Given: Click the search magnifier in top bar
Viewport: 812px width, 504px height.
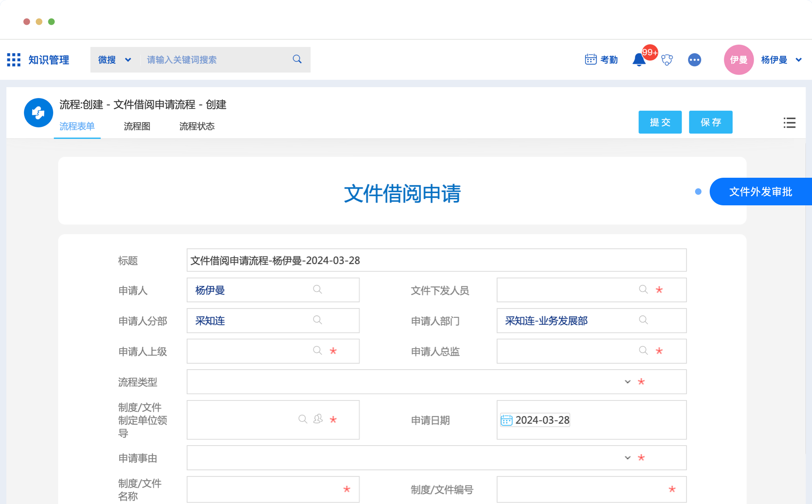Looking at the screenshot, I should (297, 59).
